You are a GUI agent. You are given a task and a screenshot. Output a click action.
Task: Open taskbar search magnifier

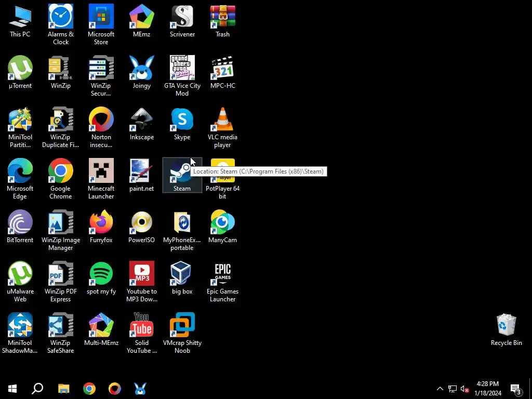(37, 389)
